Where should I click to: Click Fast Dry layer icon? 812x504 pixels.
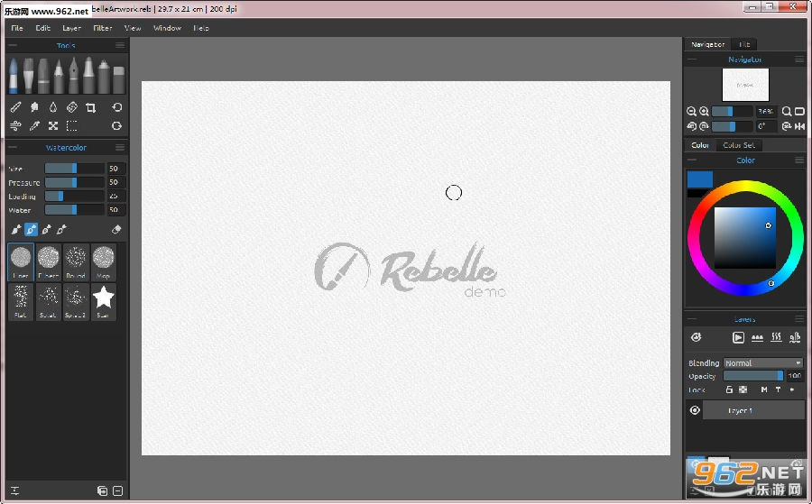pyautogui.click(x=794, y=337)
